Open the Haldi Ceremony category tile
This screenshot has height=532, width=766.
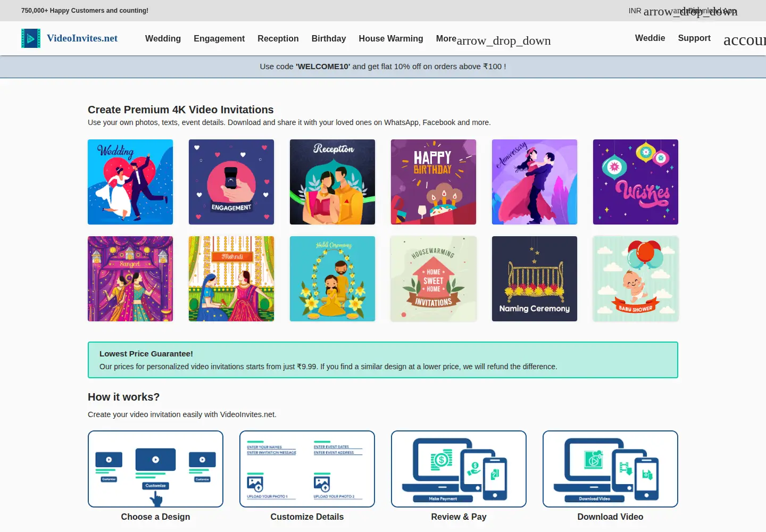pyautogui.click(x=332, y=279)
